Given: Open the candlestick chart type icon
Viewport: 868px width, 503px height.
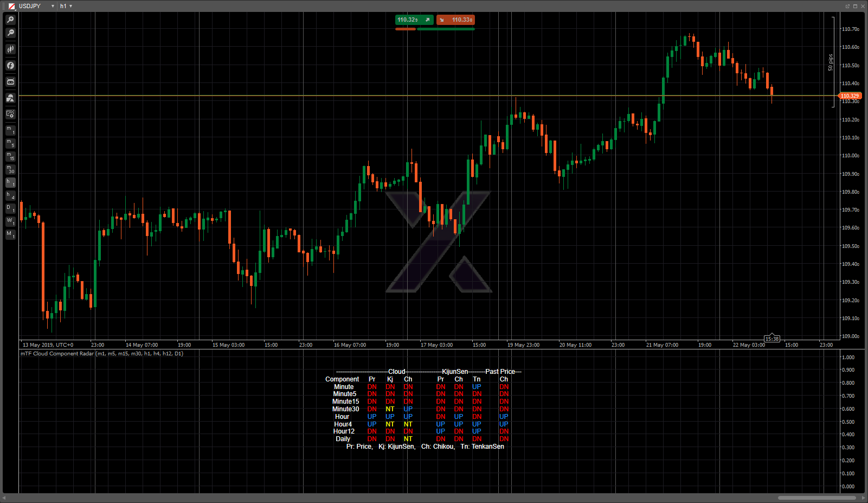Looking at the screenshot, I should tap(10, 49).
